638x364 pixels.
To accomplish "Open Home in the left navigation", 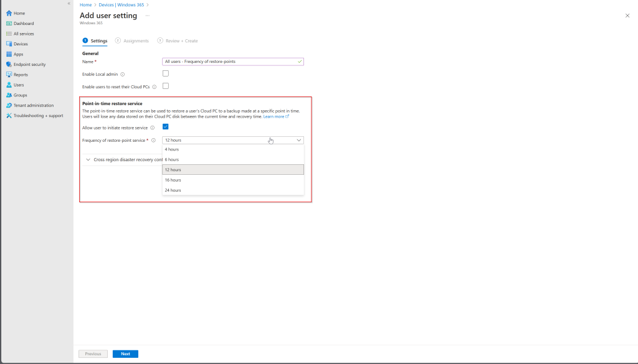I will point(19,14).
